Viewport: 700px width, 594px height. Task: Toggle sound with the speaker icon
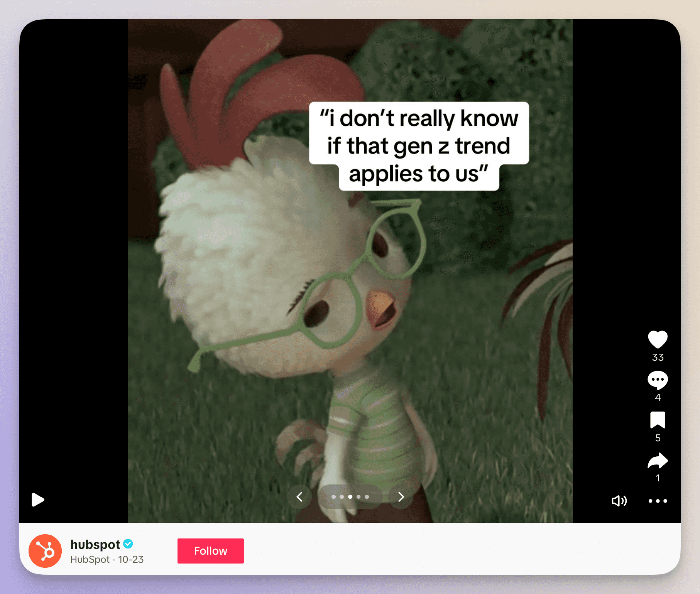pos(619,501)
